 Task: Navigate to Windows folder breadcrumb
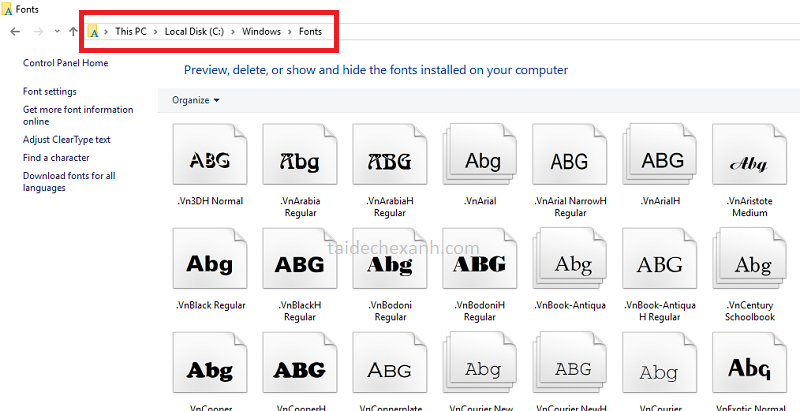tap(261, 32)
